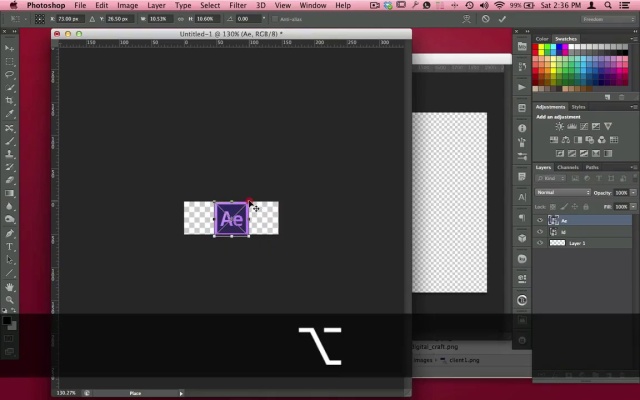Viewport: 640px width, 400px height.
Task: Select the Eraser tool
Action: pyautogui.click(x=9, y=180)
